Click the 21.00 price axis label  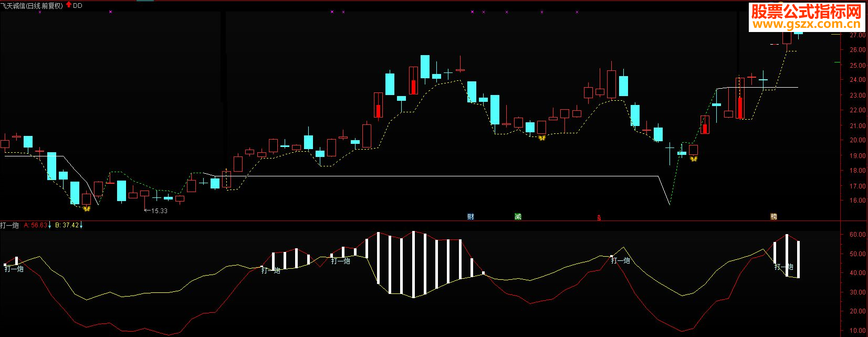pos(857,126)
